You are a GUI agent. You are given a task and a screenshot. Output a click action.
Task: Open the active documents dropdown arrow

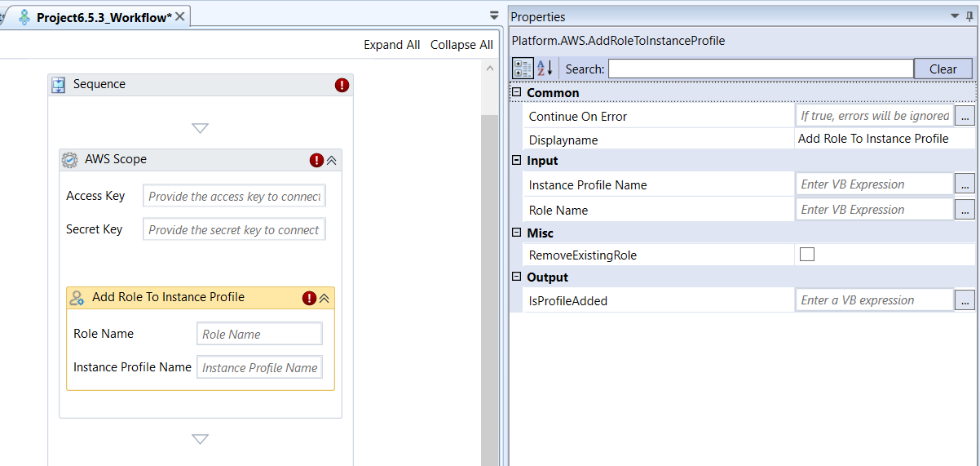tap(494, 16)
